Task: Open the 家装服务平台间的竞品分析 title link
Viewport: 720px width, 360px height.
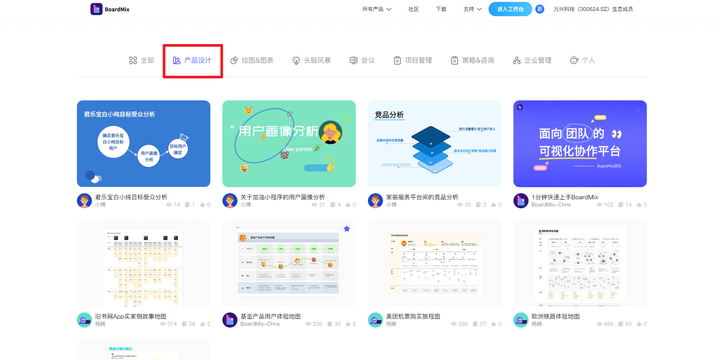Action: pyautogui.click(x=422, y=197)
